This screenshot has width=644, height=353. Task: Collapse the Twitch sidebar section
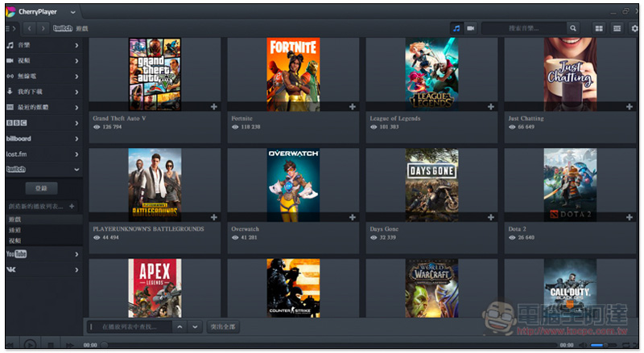point(76,170)
